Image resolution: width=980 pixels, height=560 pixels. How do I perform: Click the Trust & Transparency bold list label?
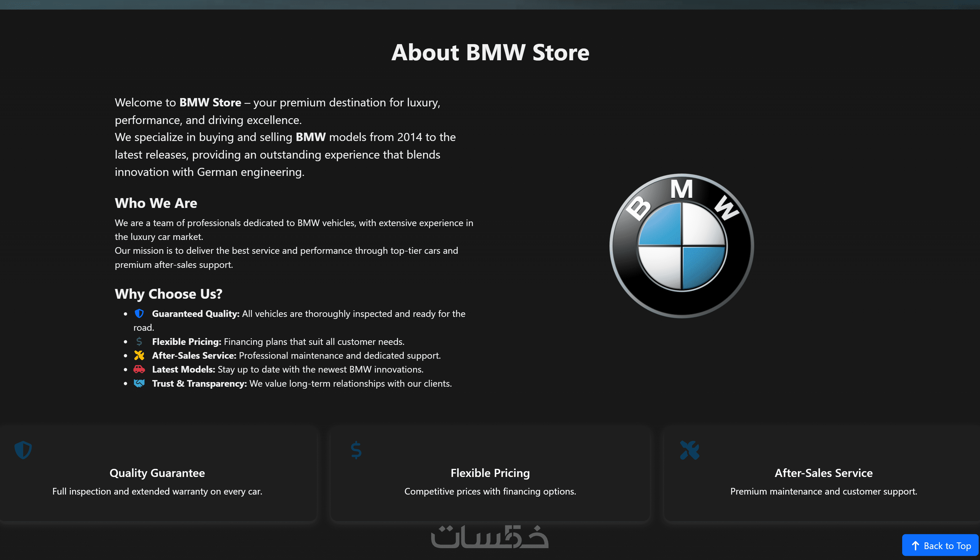[x=199, y=384]
